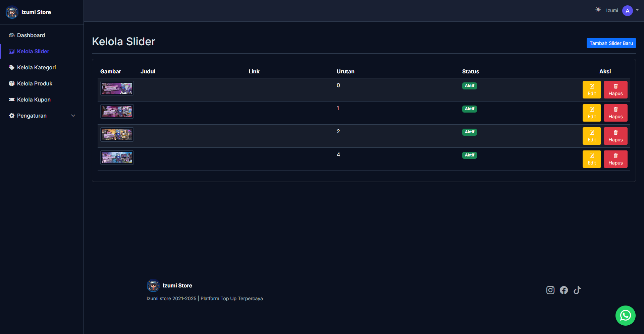
Task: Edit the slider with urutan 2
Action: [x=591, y=136]
